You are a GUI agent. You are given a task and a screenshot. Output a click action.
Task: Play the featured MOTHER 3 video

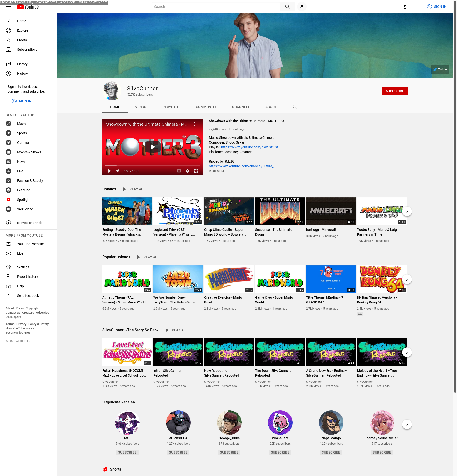(153, 147)
